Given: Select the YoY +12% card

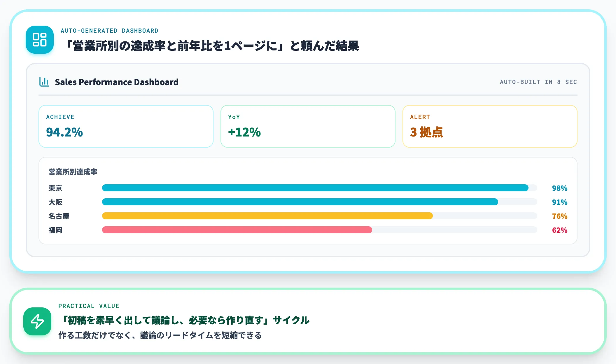Looking at the screenshot, I should 308,126.
